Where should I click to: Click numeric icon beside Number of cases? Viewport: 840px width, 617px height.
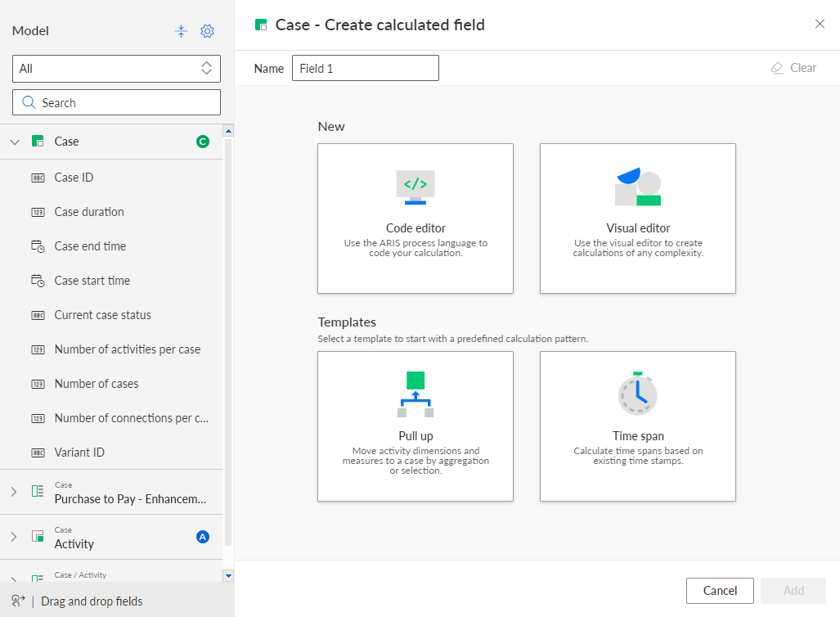(x=38, y=384)
